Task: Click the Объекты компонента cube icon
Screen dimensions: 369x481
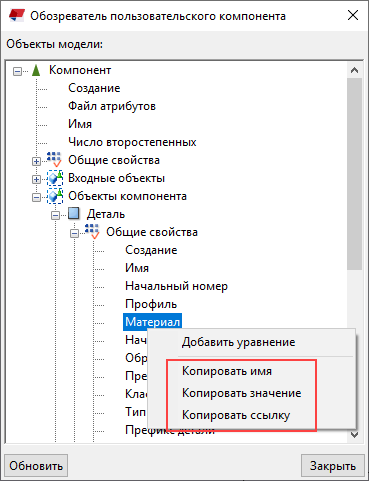Action: (x=55, y=196)
